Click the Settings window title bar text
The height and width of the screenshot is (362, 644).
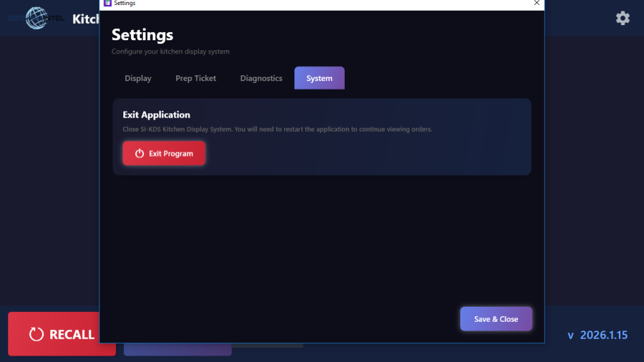coord(125,3)
